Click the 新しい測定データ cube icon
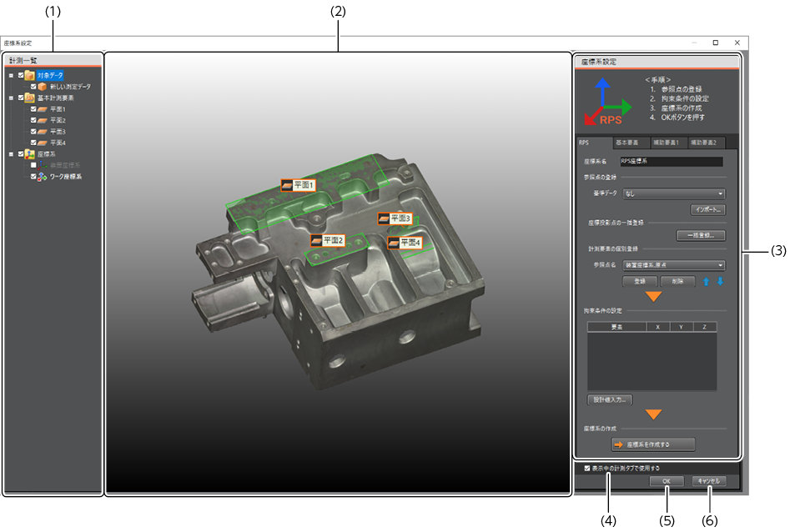790x532 pixels. [42, 86]
